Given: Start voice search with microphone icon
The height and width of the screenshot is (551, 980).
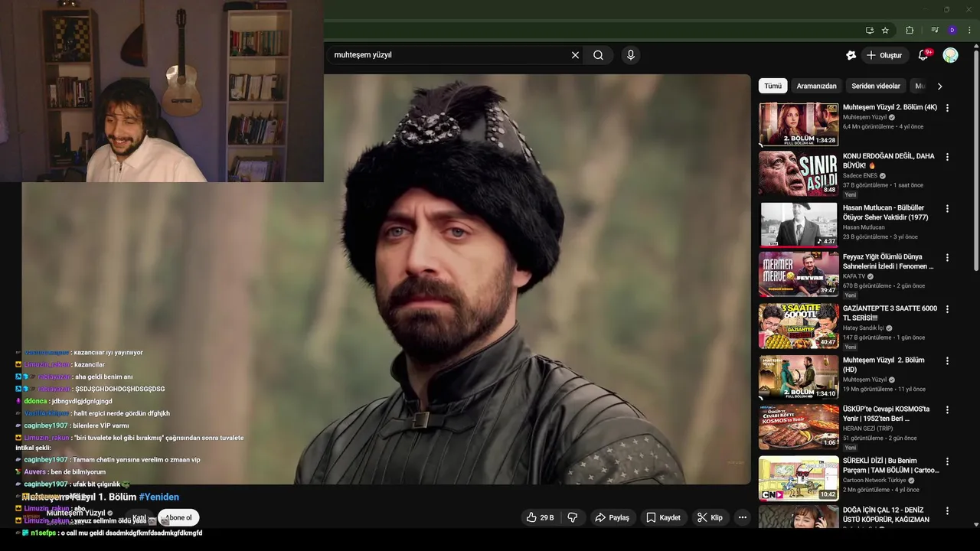Looking at the screenshot, I should pyautogui.click(x=631, y=55).
